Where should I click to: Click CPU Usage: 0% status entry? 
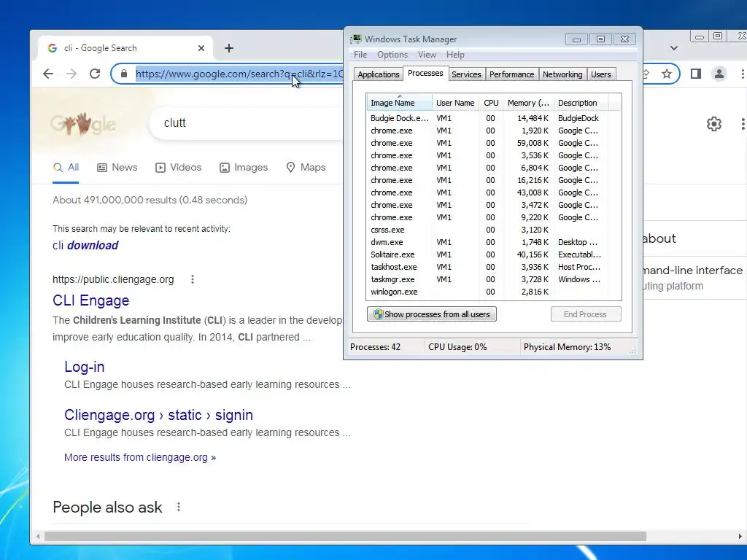click(x=457, y=347)
